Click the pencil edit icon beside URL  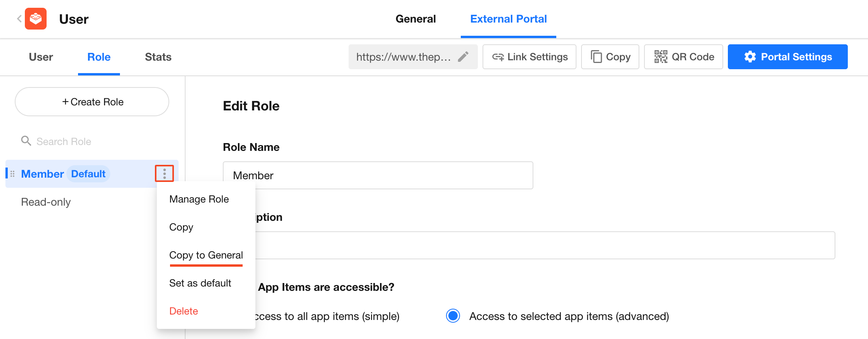(463, 57)
